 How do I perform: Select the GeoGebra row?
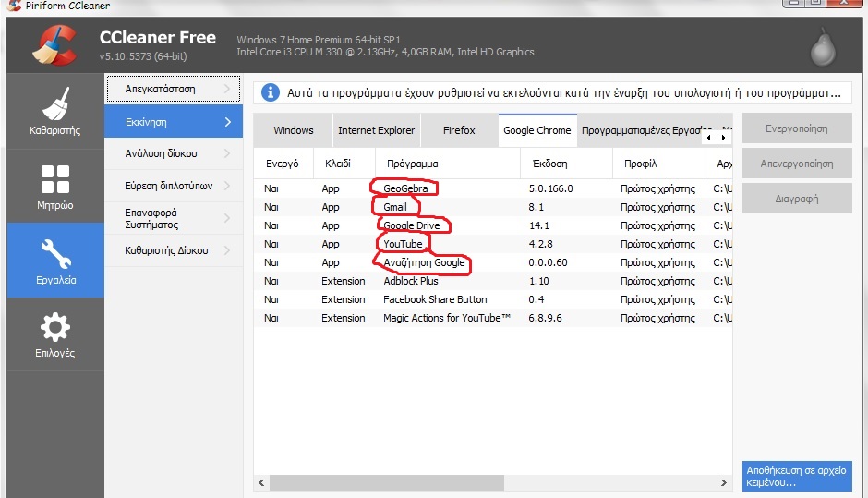pos(493,188)
